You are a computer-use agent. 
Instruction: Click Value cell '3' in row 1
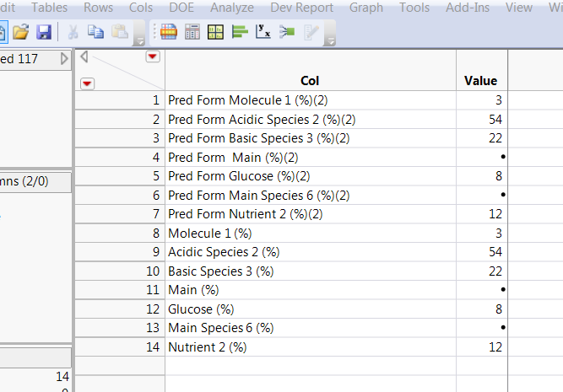pyautogui.click(x=482, y=100)
